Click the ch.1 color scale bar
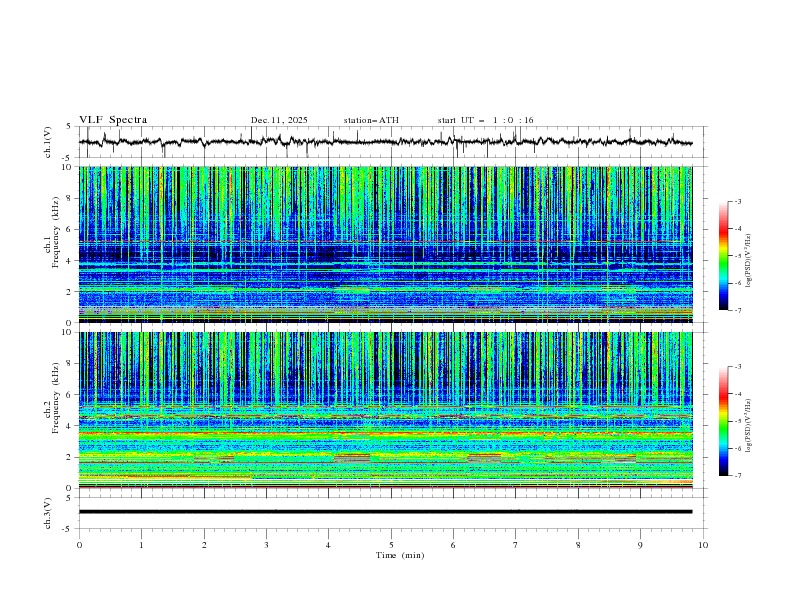Screen dimensions: 792x612 pos(723,255)
